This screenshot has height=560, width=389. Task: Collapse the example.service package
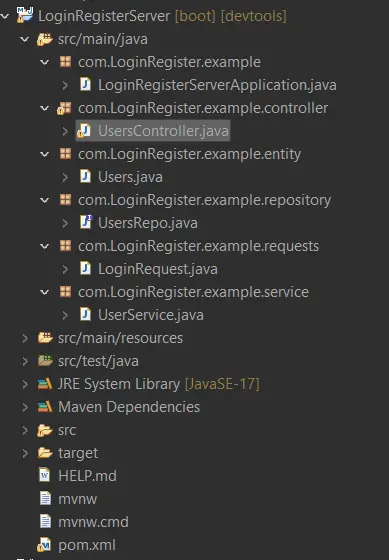45,292
